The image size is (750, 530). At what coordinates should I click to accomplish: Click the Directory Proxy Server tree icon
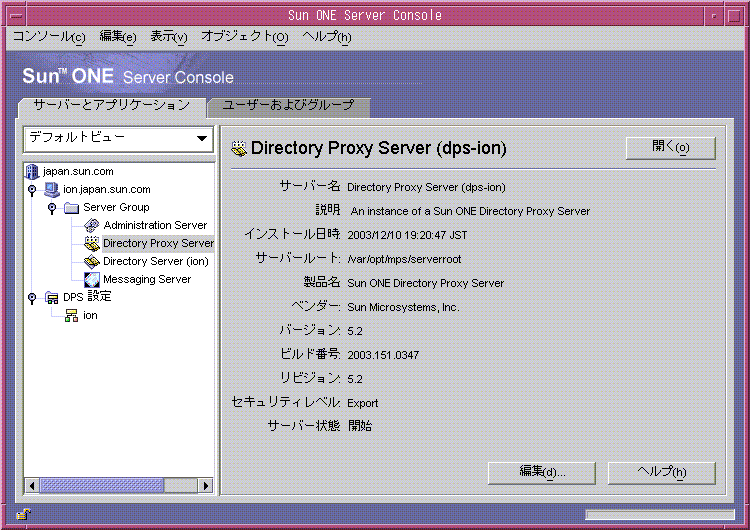[91, 243]
